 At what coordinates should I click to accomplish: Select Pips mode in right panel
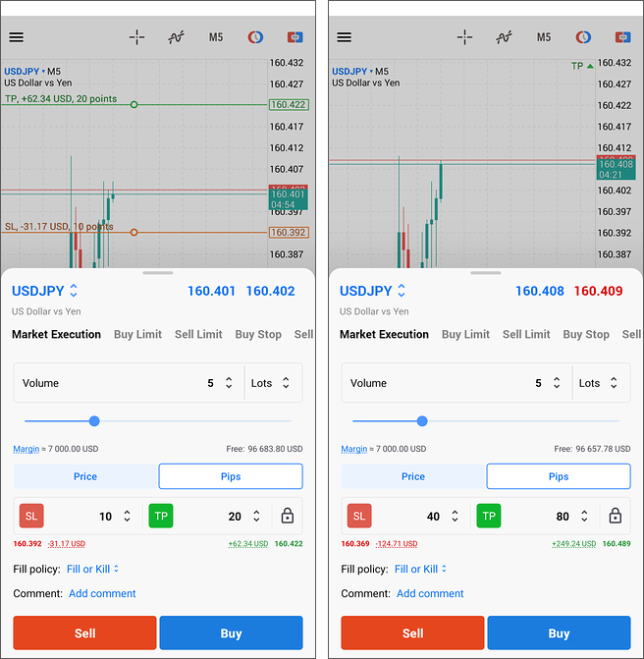[x=559, y=476]
